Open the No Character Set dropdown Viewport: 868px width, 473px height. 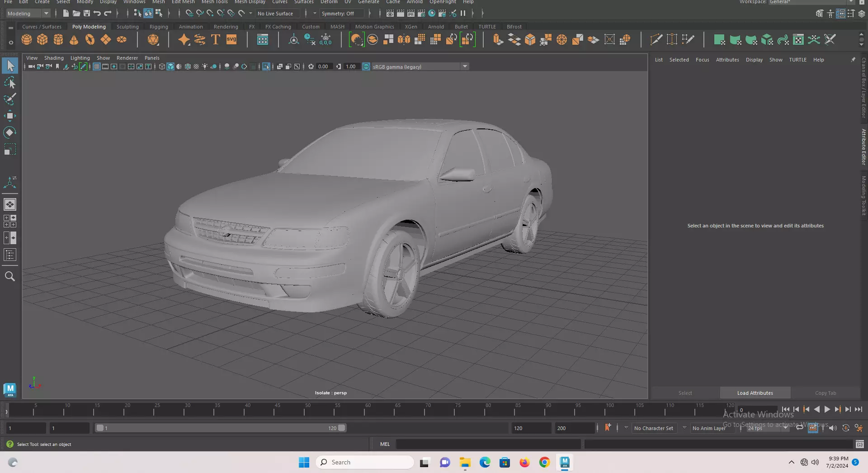click(x=654, y=428)
